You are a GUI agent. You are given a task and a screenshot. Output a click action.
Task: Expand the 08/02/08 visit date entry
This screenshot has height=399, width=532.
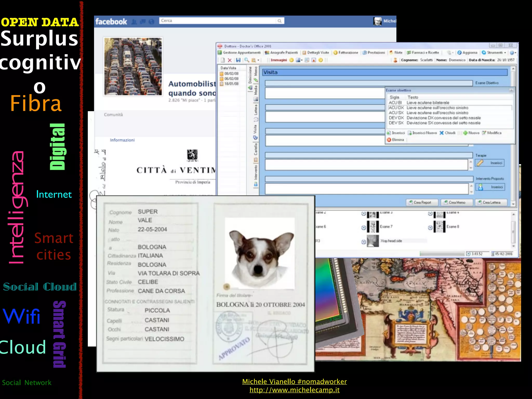(231, 74)
